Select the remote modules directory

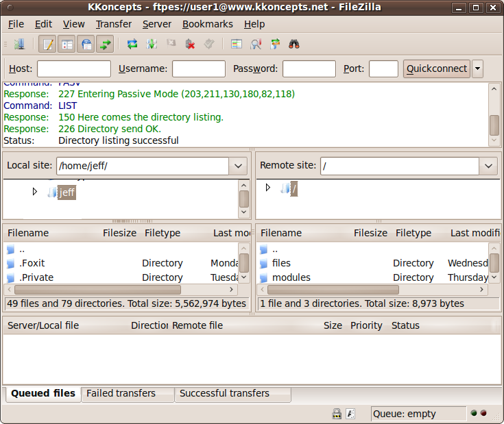click(373, 277)
